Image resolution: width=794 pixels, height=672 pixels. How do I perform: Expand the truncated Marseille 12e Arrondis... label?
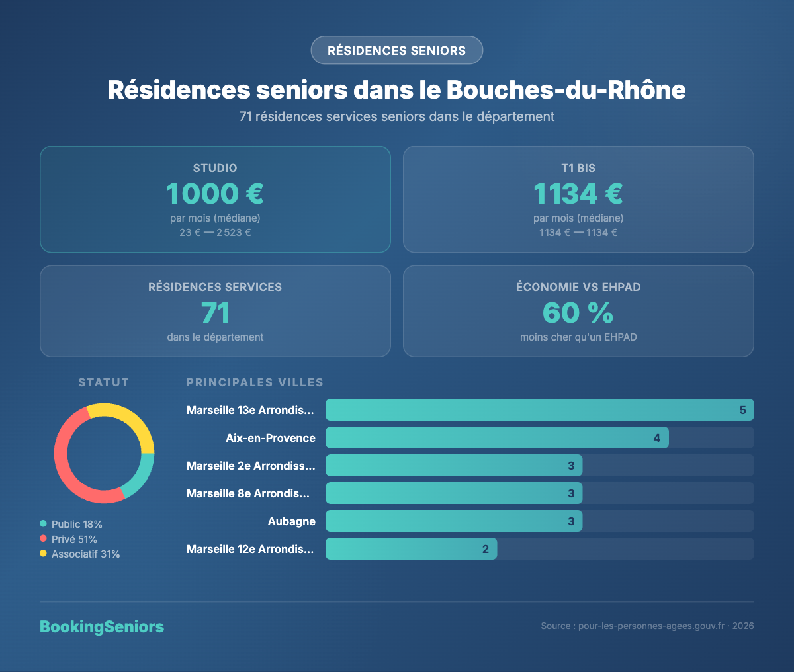251,549
